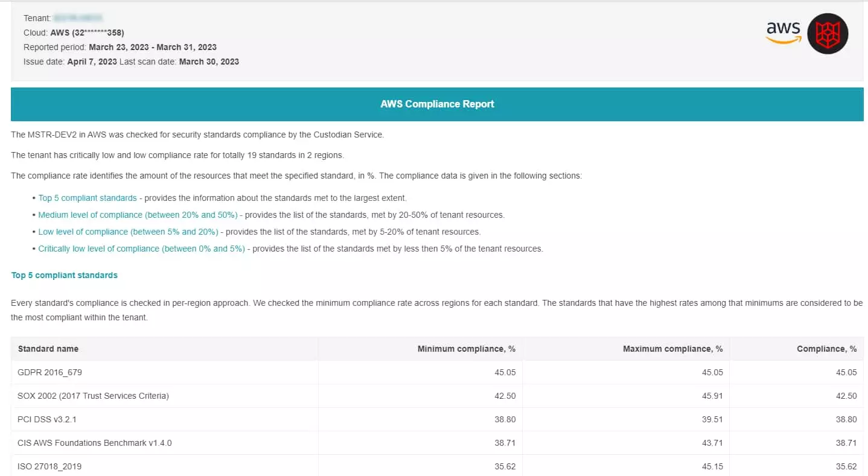Select CIS maximum compliance value 43.71
The width and height of the screenshot is (868, 476).
712,443
